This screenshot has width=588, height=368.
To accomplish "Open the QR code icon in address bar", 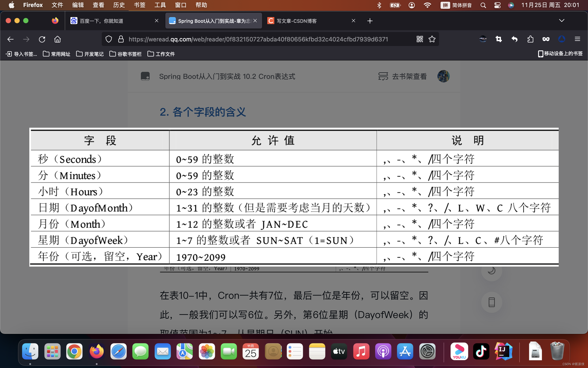I will [x=420, y=39].
